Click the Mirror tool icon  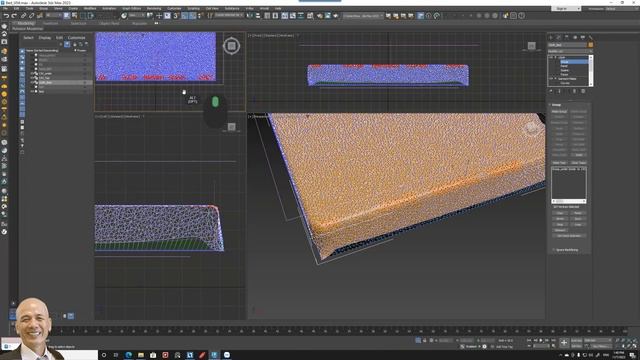pyautogui.click(x=250, y=16)
